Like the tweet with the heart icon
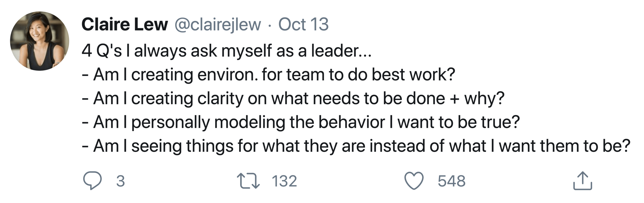 414,181
